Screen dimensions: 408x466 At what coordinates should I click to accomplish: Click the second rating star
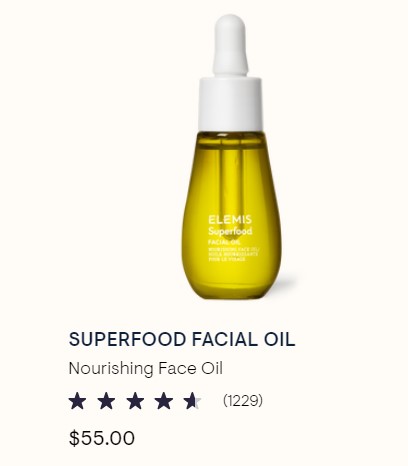click(106, 401)
